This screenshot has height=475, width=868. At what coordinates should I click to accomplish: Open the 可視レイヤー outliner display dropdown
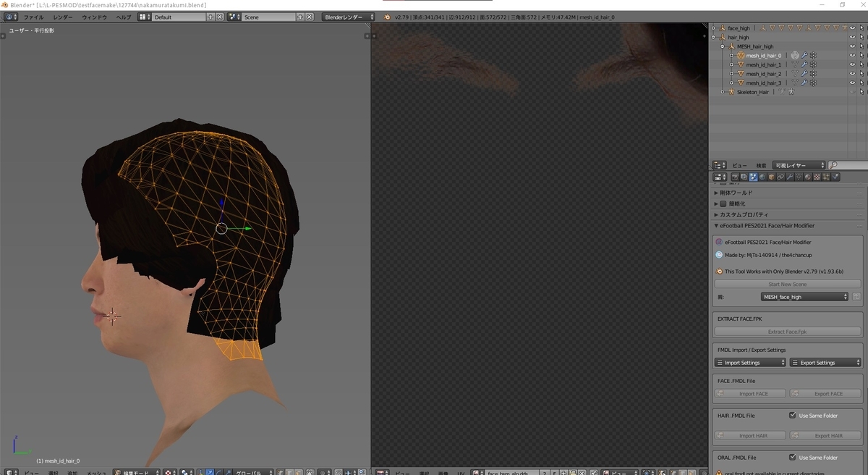799,165
